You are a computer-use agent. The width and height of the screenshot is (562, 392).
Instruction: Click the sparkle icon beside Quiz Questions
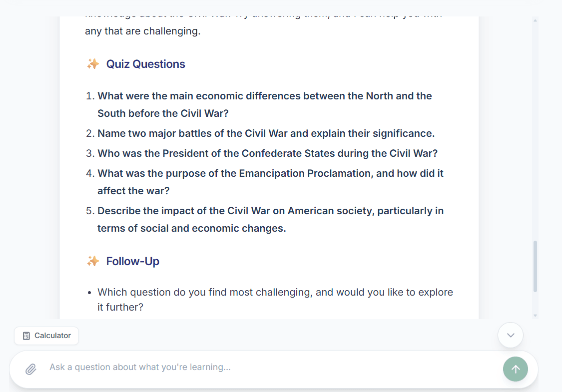click(93, 64)
